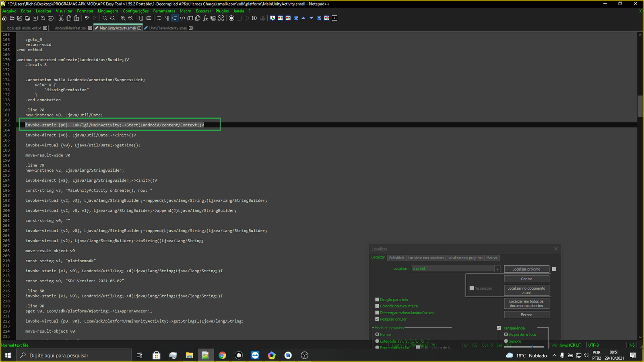
Task: Click the Localizar próximo button
Action: pyautogui.click(x=526, y=269)
